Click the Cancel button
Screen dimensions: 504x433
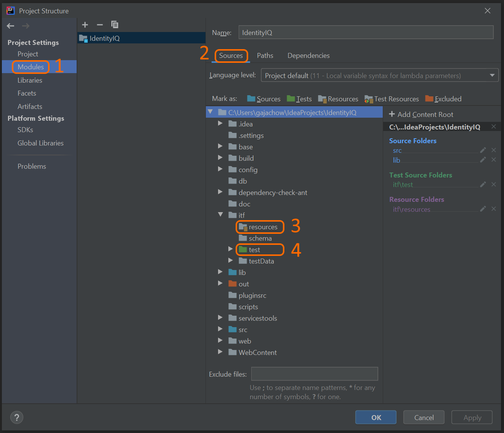pos(424,417)
